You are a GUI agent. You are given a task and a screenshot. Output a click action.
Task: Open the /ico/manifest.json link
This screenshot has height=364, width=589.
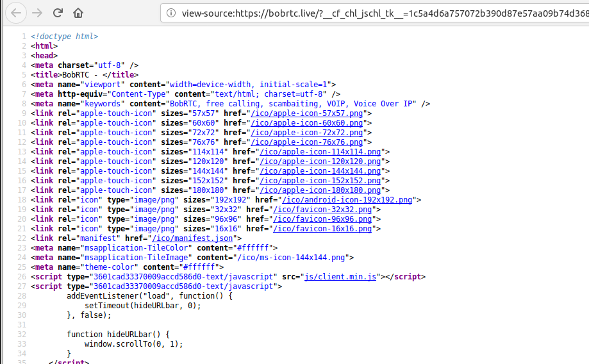pyautogui.click(x=192, y=238)
